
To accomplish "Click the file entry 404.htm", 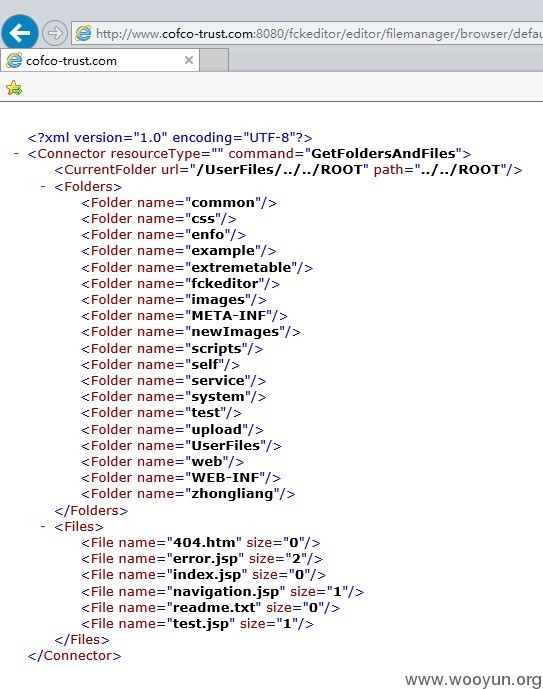I will [x=201, y=543].
